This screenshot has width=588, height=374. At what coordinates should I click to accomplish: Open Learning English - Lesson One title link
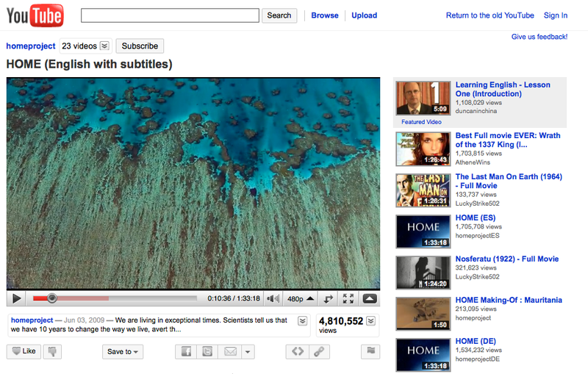click(x=503, y=89)
